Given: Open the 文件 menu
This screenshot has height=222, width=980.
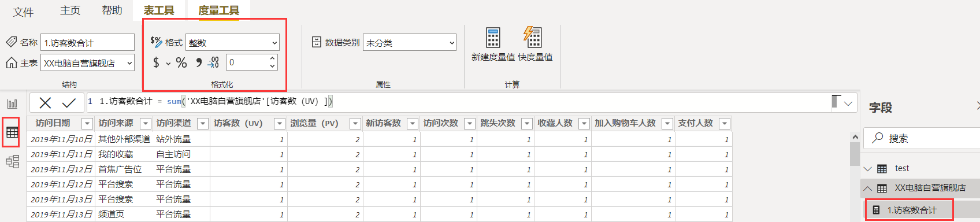Looking at the screenshot, I should click(x=23, y=12).
